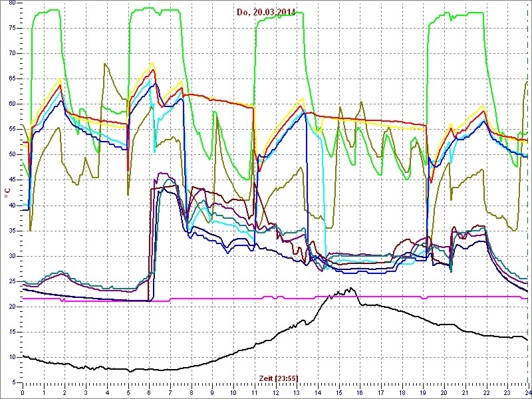Click the '35' value on temperature axis
The width and height of the screenshot is (532, 399).
pyautogui.click(x=12, y=231)
